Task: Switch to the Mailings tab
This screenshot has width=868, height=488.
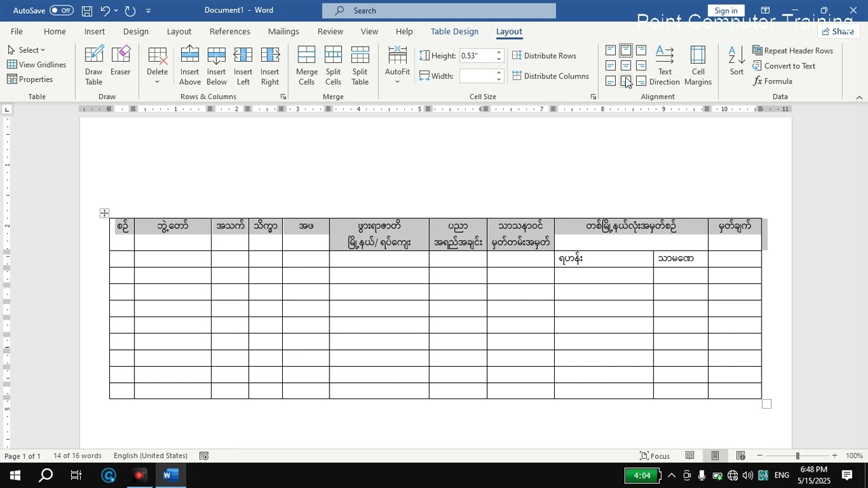Action: (283, 32)
